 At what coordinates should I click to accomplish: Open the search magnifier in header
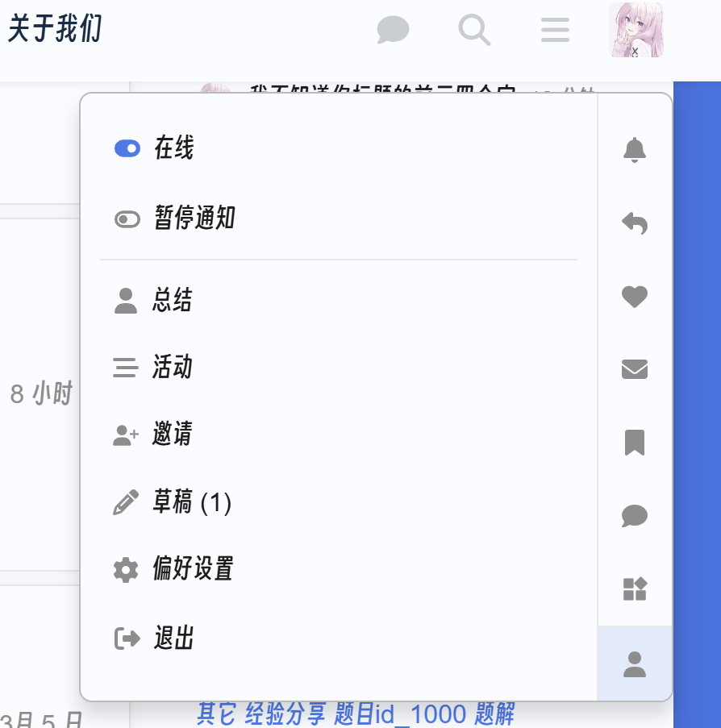pos(474,30)
